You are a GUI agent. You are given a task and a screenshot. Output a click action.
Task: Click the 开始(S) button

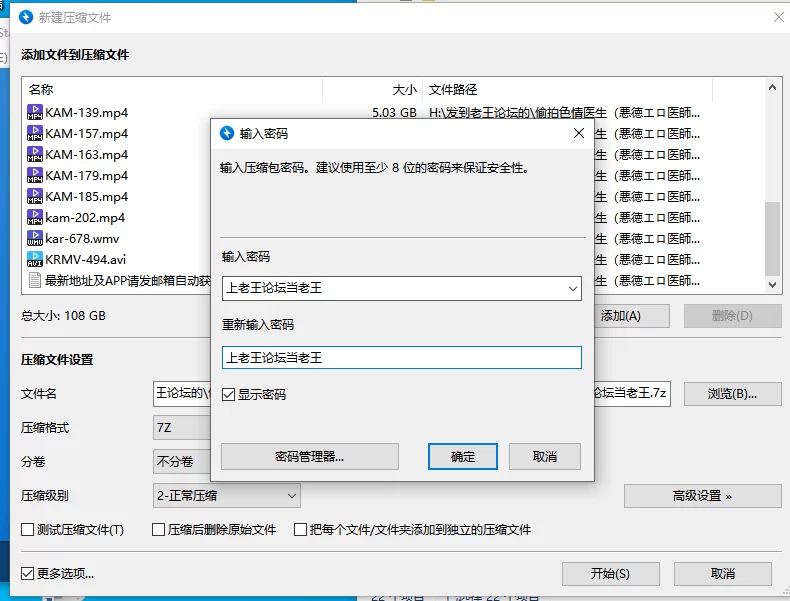[x=611, y=574]
